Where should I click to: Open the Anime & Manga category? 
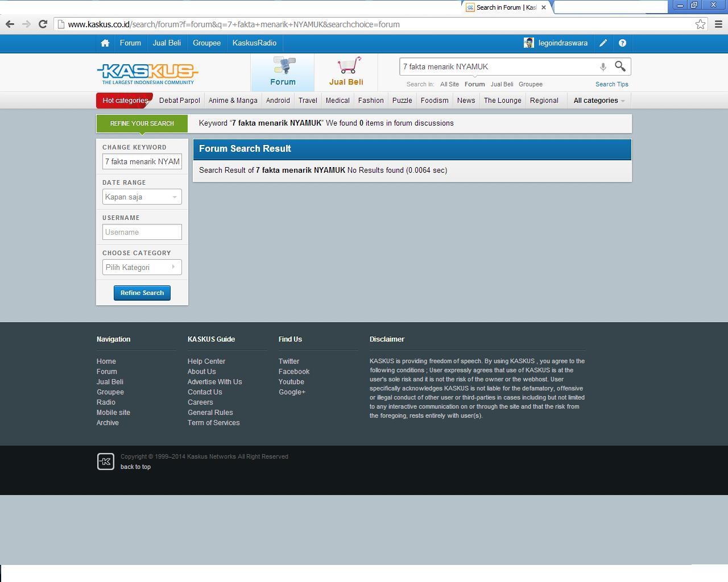(x=233, y=101)
